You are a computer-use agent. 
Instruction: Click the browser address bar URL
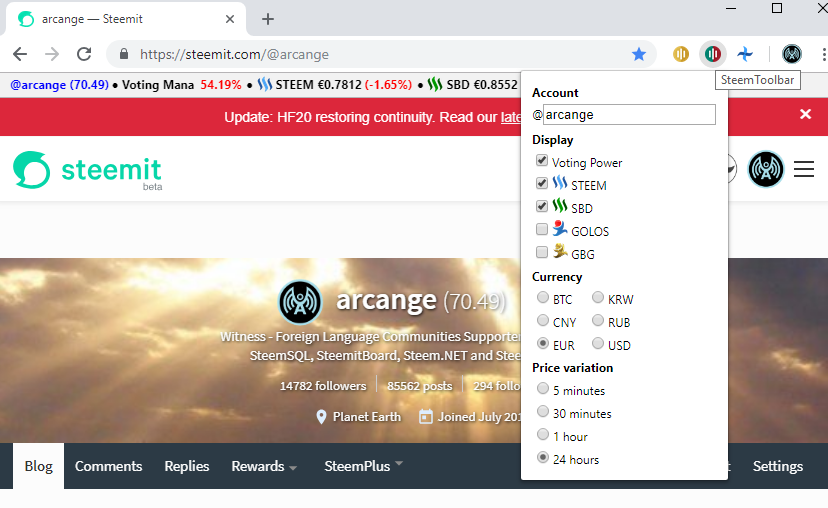[234, 54]
